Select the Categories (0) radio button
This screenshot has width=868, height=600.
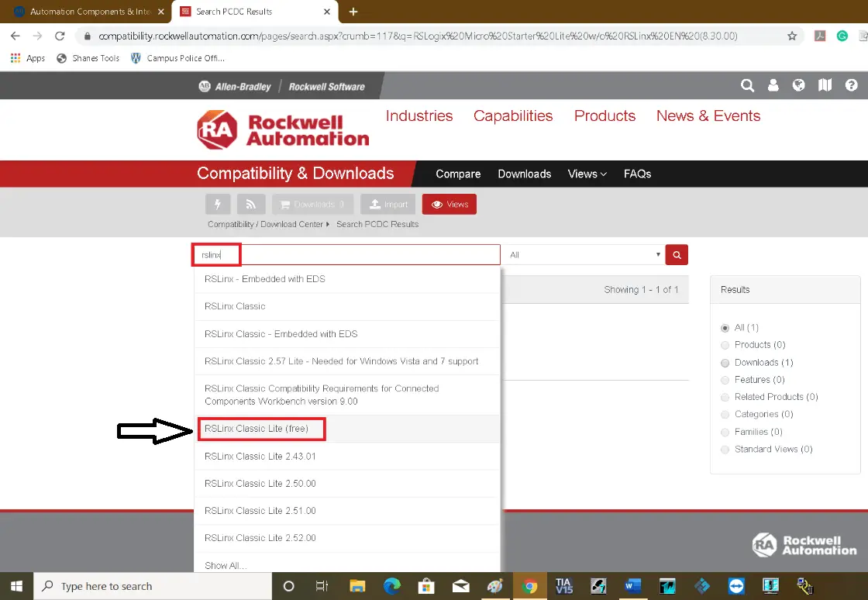point(725,415)
